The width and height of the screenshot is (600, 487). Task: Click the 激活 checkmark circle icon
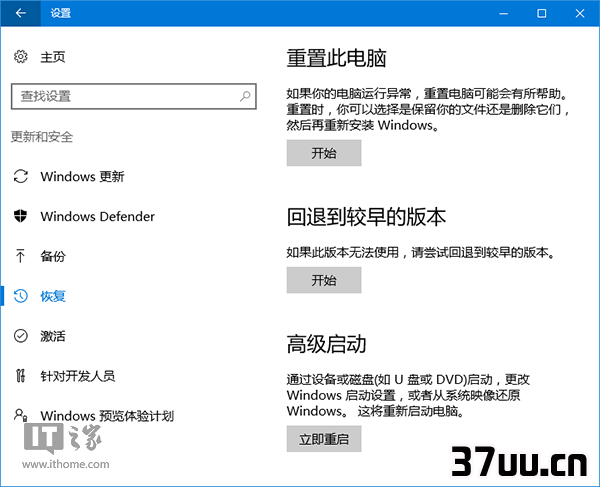21,336
